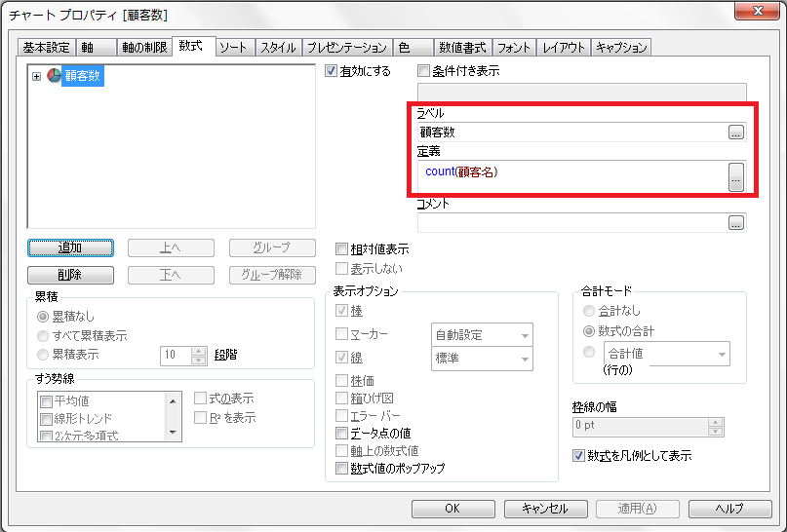Close the chart properties dialog window
The height and width of the screenshot is (532, 787).
(757, 14)
